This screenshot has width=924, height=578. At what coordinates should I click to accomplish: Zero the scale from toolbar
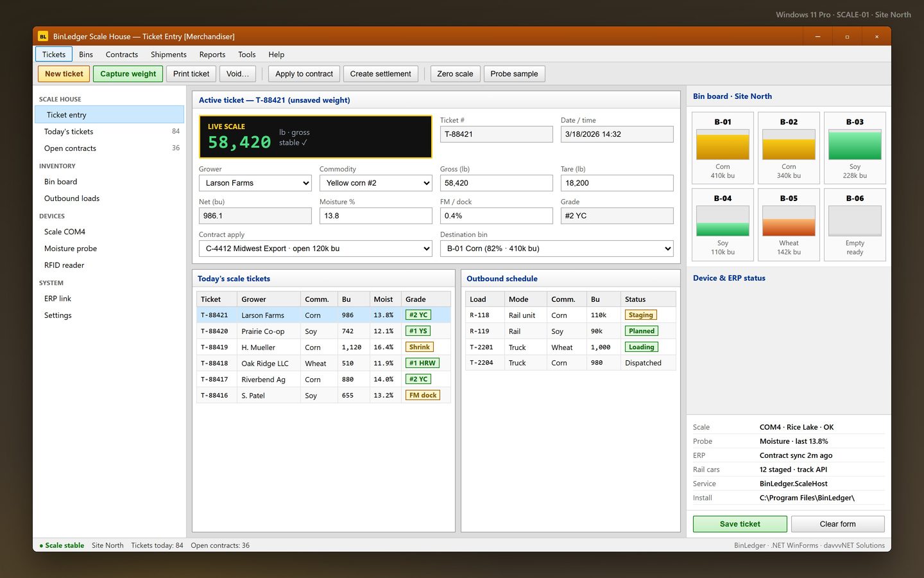coord(455,74)
